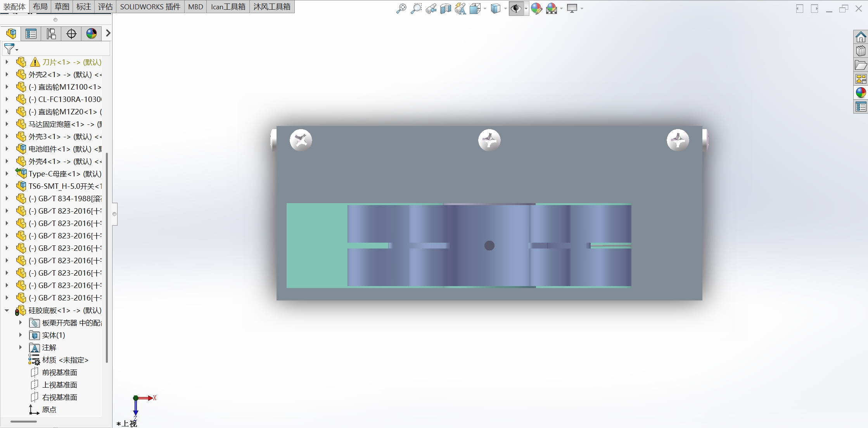Activate the Section View tool
Screen dimensions: 868x428
click(x=445, y=9)
